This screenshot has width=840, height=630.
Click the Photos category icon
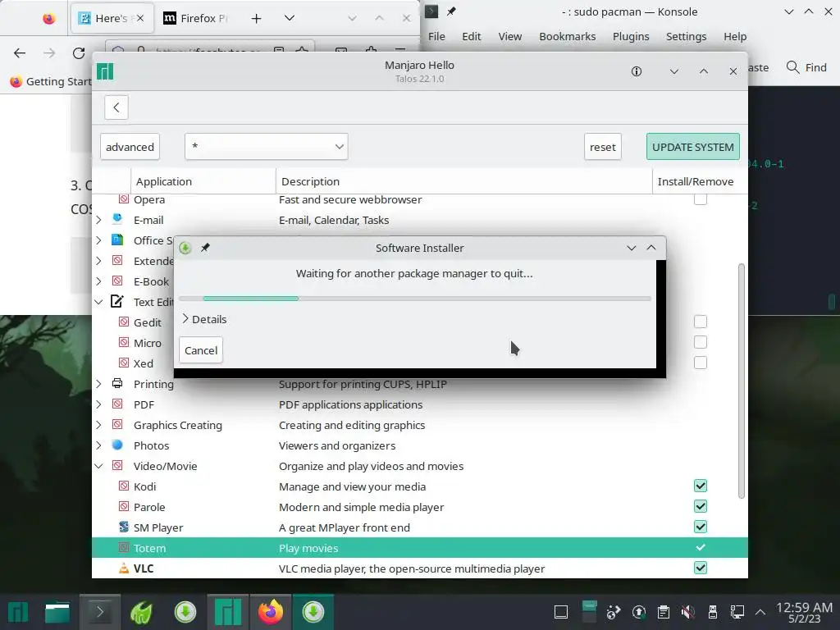coord(117,445)
